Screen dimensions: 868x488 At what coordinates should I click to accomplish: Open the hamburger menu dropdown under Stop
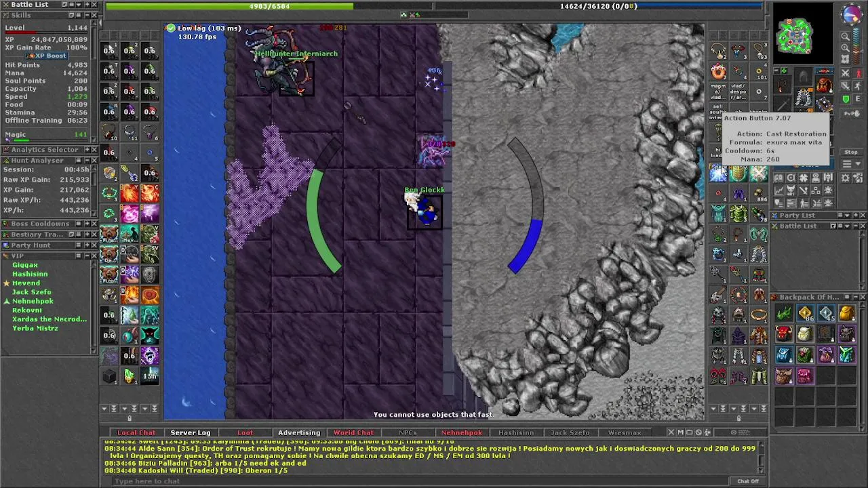pos(851,164)
